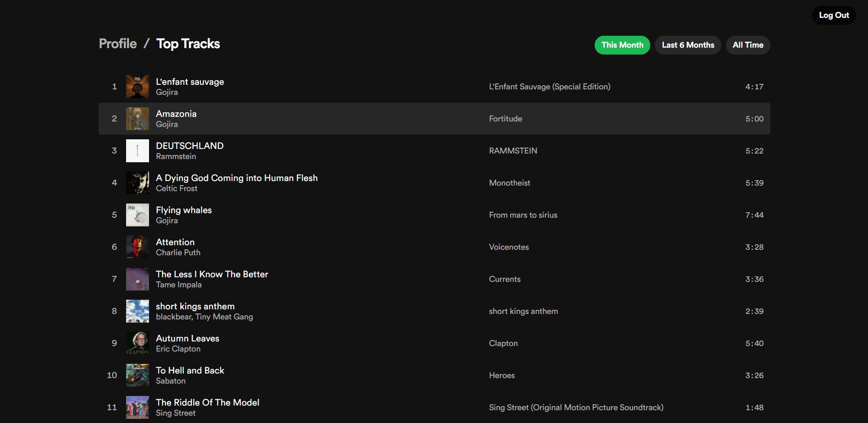Click the Amazonia album cover
This screenshot has width=868, height=423.
(137, 118)
